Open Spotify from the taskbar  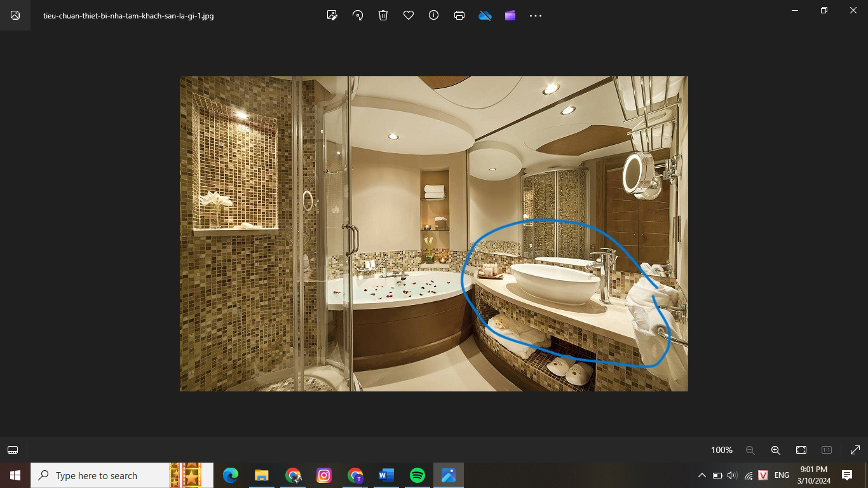[417, 475]
